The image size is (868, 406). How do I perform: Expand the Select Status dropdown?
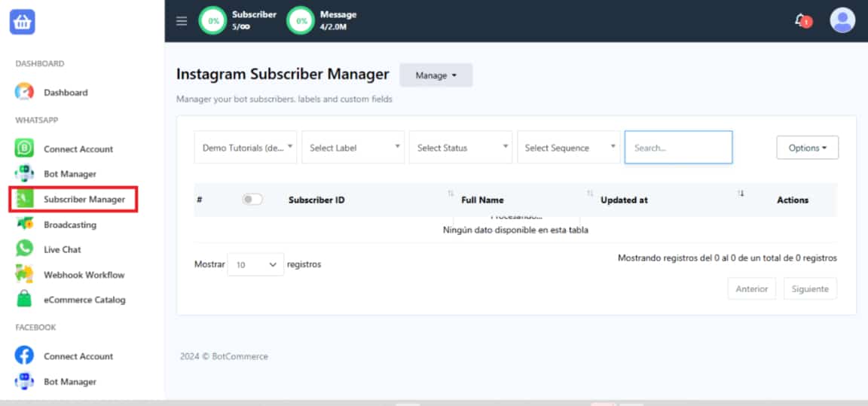click(460, 148)
